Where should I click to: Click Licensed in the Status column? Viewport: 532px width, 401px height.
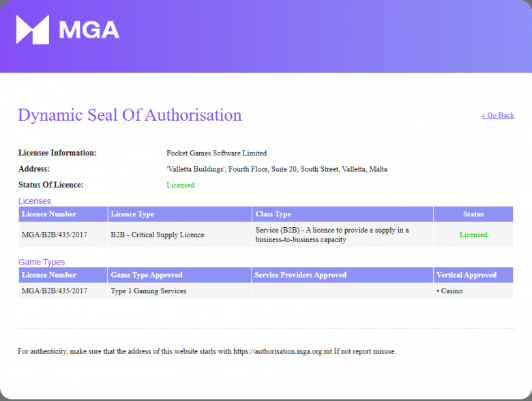(473, 235)
